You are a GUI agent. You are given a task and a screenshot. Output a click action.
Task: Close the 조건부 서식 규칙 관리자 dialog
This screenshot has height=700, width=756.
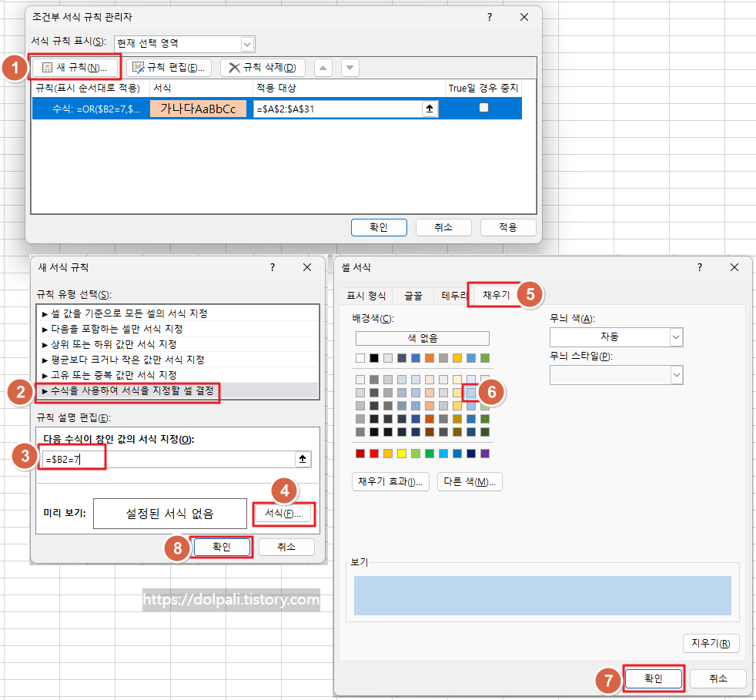[x=524, y=18]
